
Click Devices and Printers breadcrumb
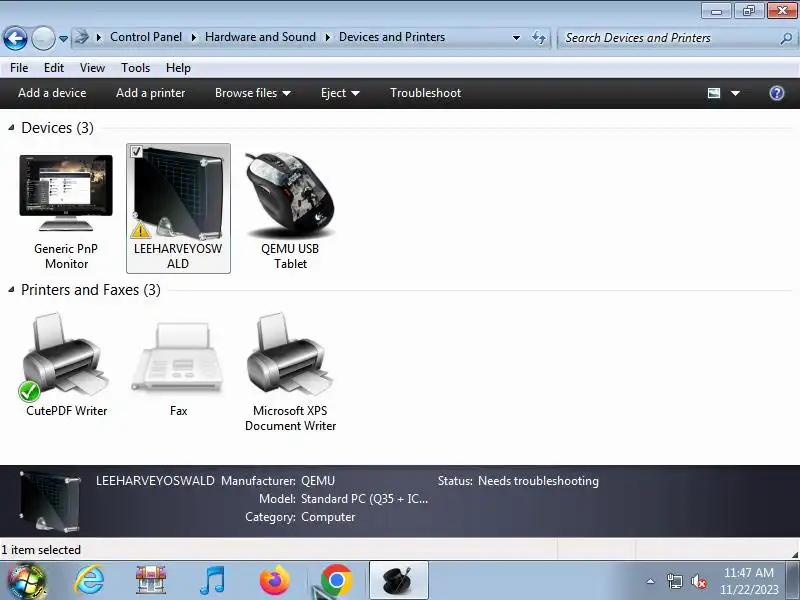tap(392, 37)
